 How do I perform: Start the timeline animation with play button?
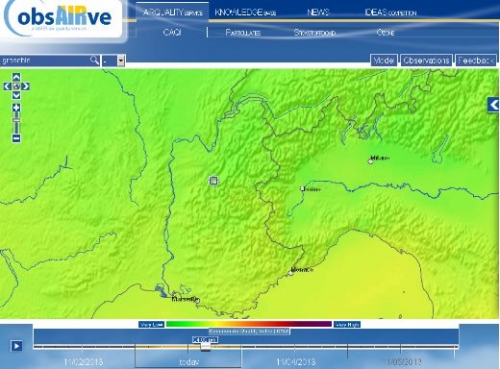coord(17,346)
